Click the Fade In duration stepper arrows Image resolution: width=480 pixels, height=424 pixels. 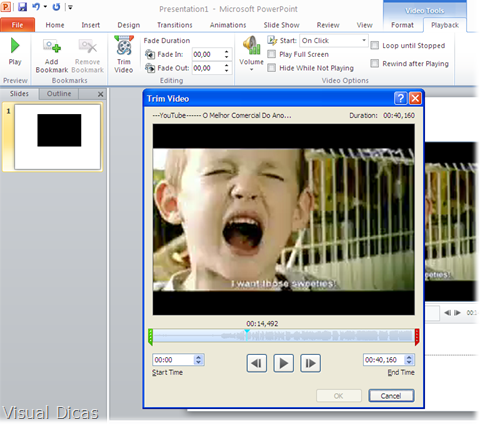coord(227,54)
